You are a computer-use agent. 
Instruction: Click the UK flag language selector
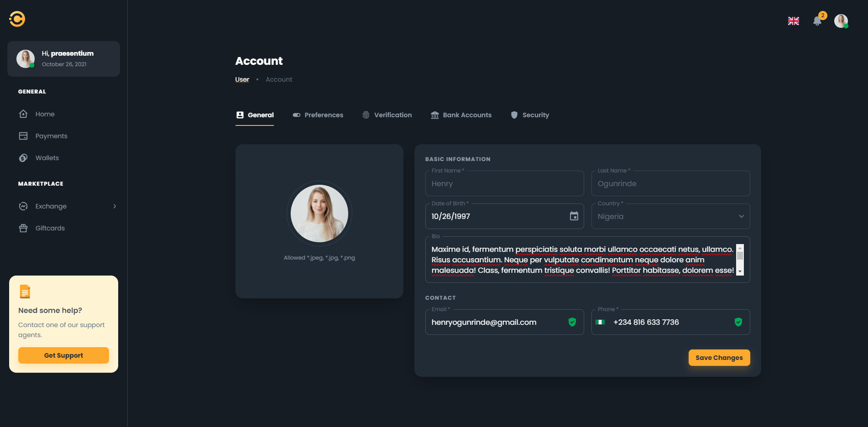click(793, 21)
